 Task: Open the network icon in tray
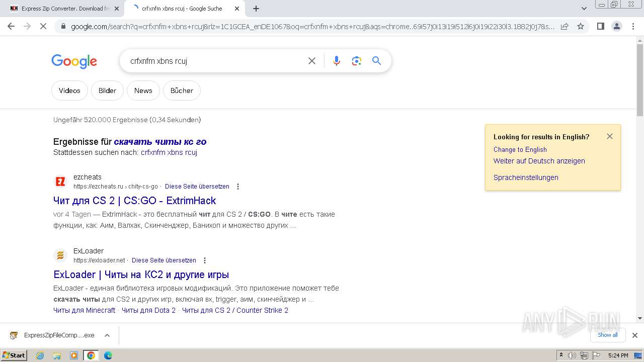[x=584, y=355]
